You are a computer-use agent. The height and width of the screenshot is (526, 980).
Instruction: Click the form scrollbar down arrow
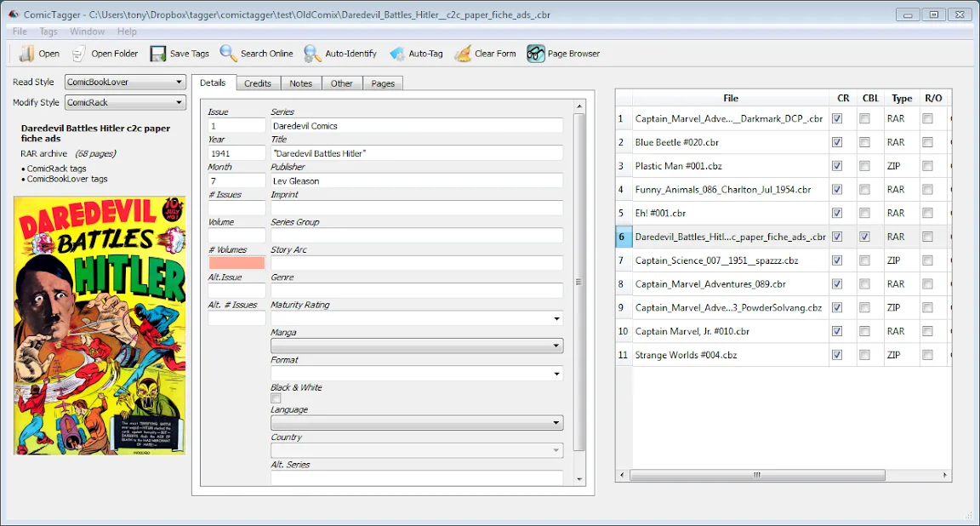[579, 480]
